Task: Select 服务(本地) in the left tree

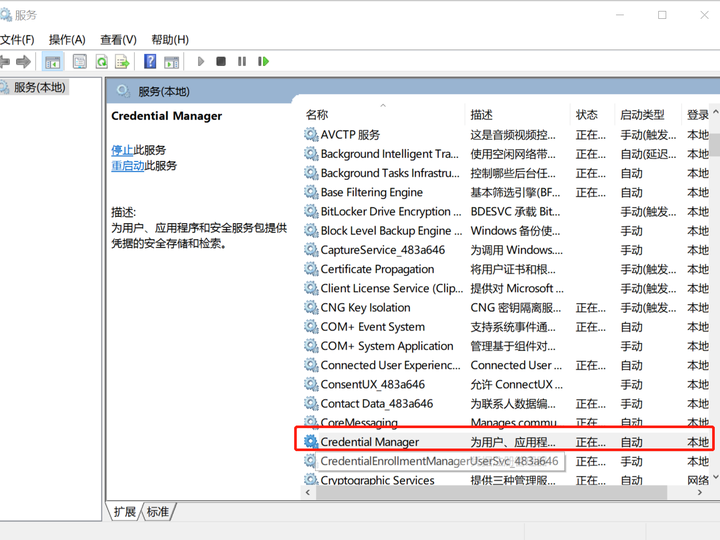Action: coord(39,87)
